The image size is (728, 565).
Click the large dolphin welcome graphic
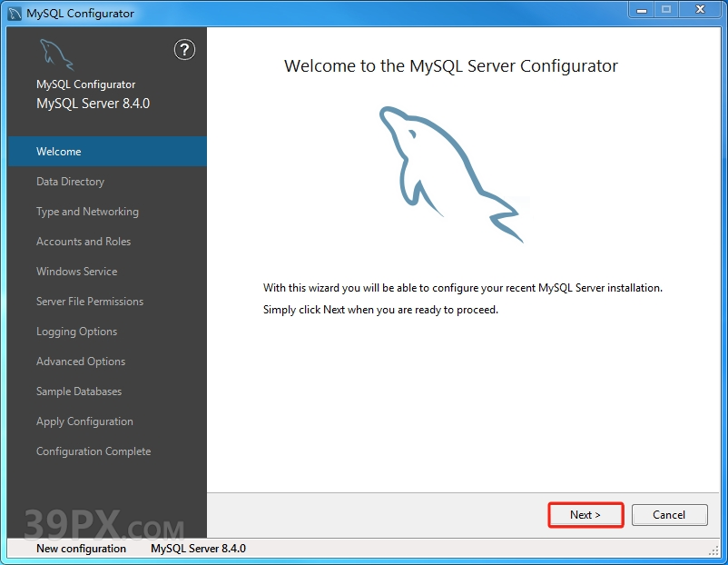click(x=448, y=173)
